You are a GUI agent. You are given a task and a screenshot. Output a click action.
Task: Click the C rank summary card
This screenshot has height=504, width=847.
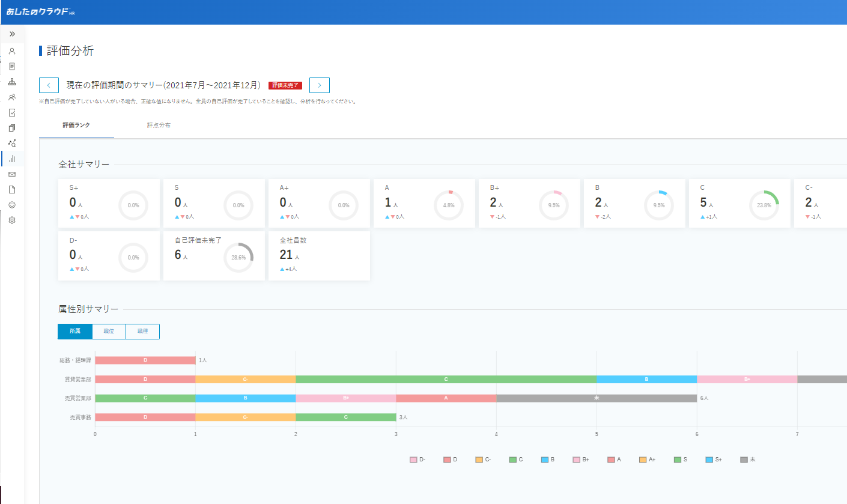tap(739, 204)
